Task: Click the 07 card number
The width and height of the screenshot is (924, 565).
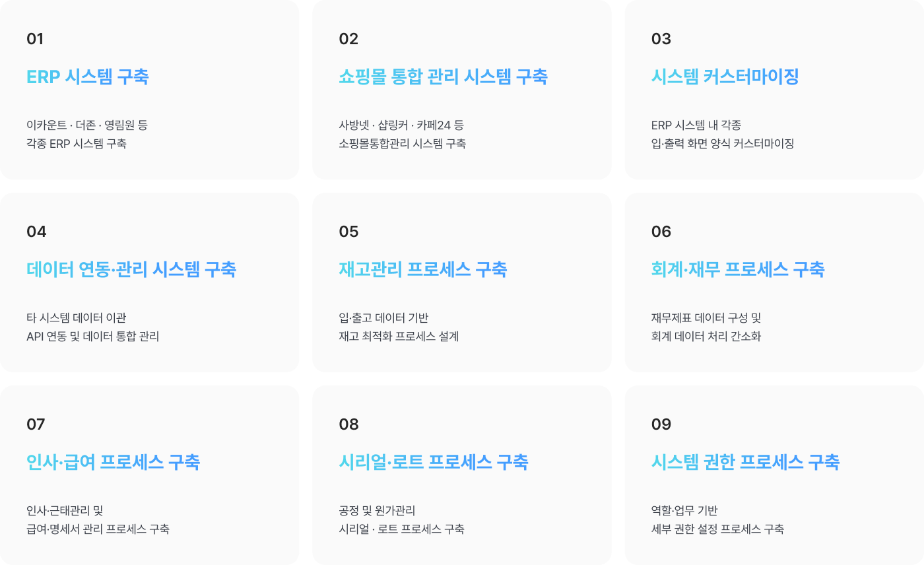Action: (x=36, y=424)
